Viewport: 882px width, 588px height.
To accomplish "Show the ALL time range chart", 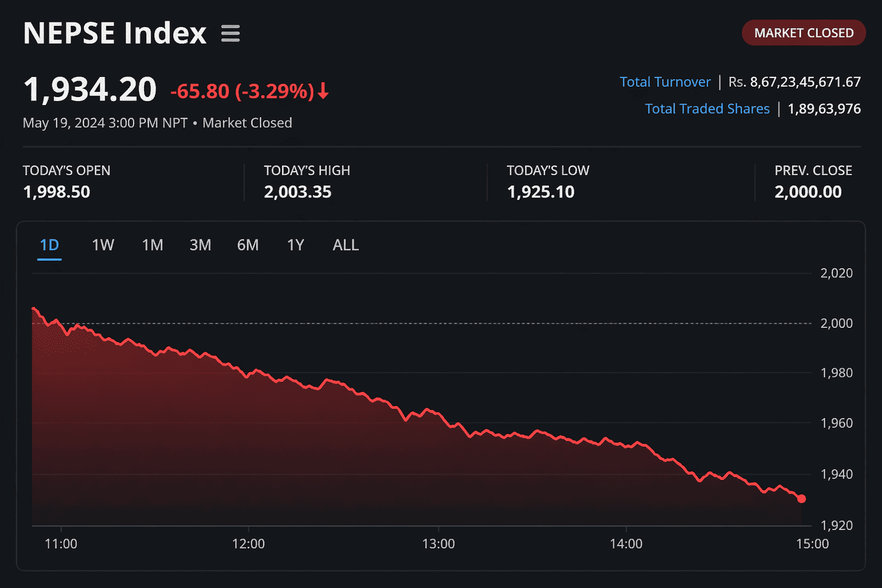I will click(x=345, y=245).
